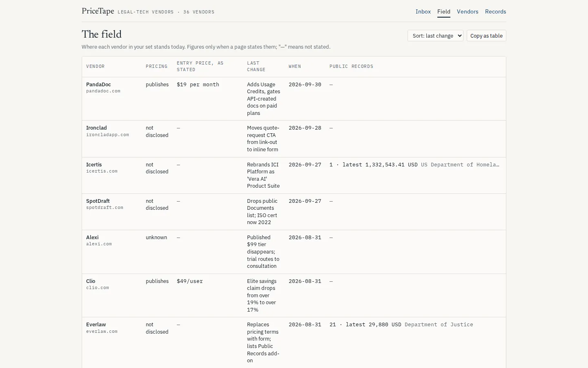Click the 2026-09-28 date cell

tap(305, 128)
